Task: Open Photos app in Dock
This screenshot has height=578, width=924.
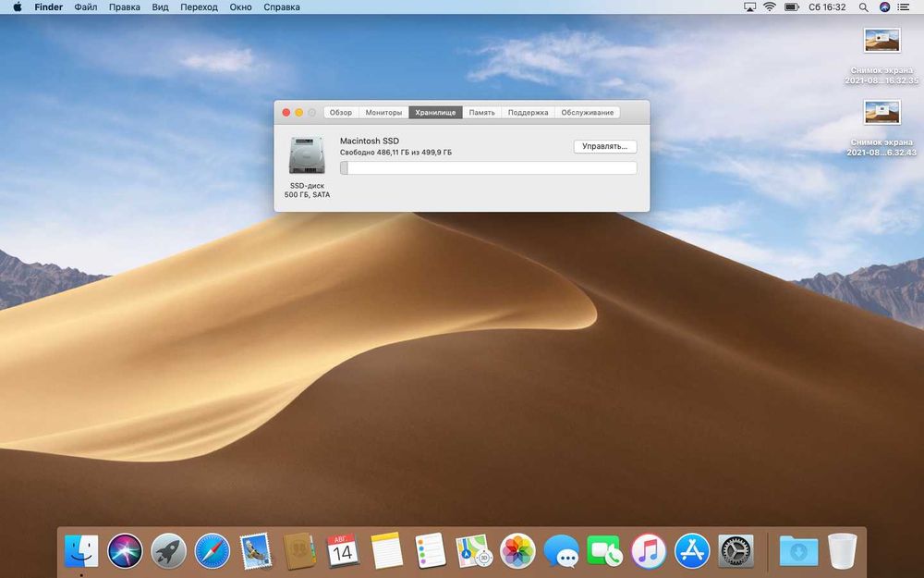Action: point(517,551)
